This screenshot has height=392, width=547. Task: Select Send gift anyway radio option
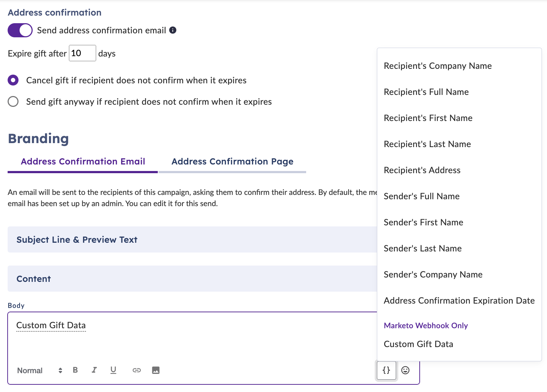pos(13,101)
